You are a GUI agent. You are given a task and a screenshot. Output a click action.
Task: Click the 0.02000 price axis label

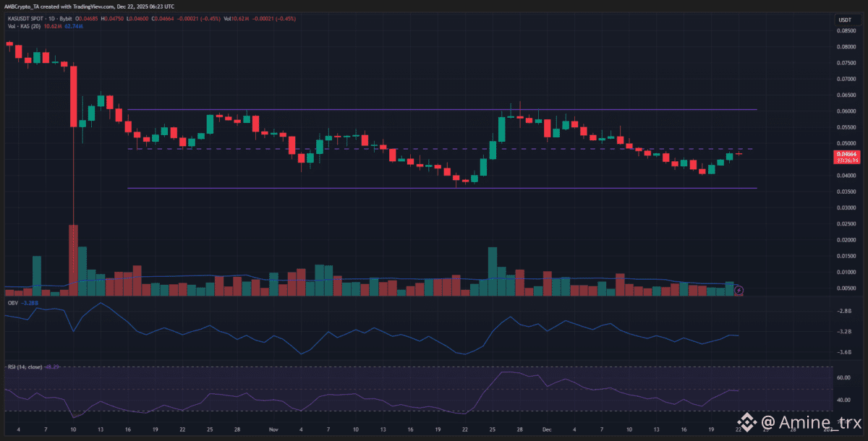point(846,240)
